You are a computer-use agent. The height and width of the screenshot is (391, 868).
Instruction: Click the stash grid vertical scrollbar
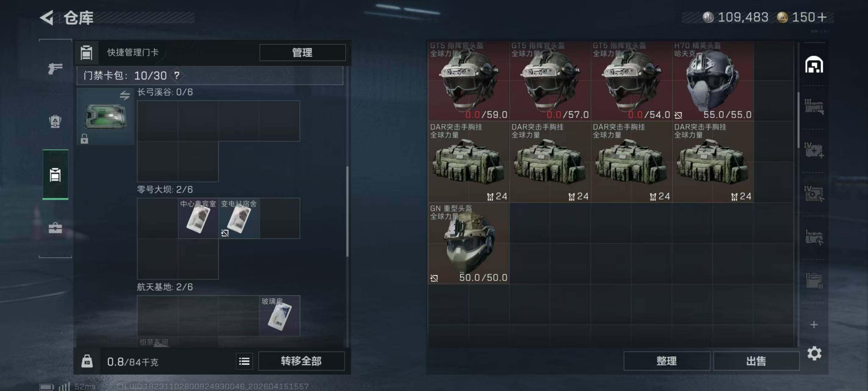click(798, 120)
